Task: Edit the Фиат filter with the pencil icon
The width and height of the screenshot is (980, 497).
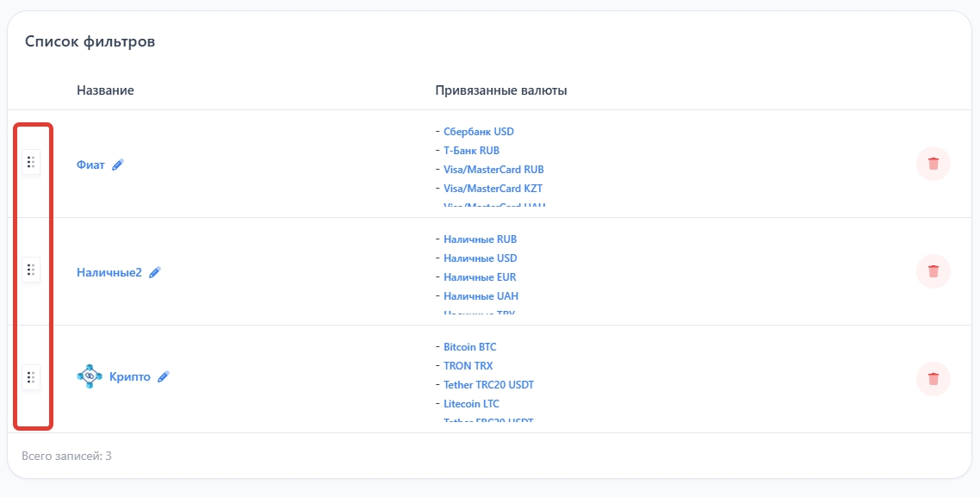Action: coord(118,165)
